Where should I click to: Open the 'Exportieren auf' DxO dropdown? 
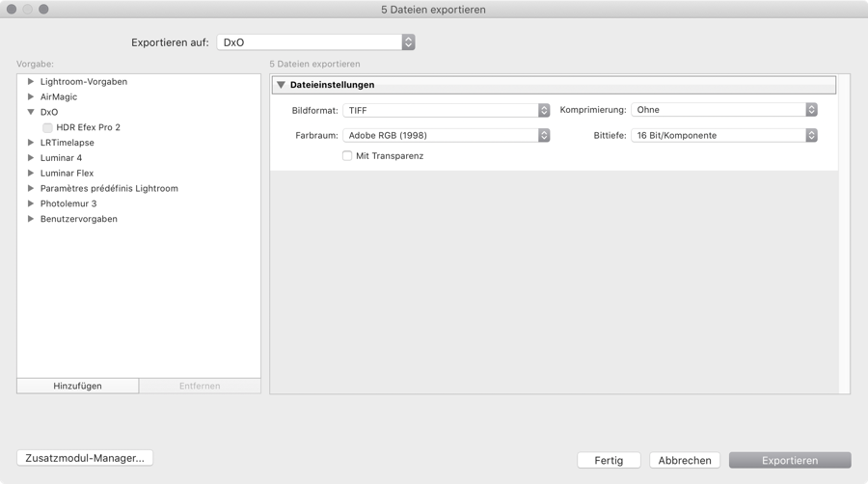[315, 42]
